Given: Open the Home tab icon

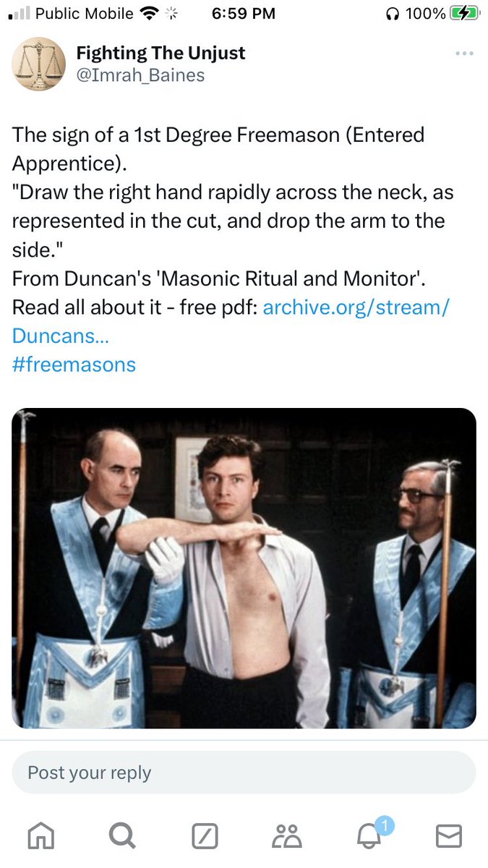Looking at the screenshot, I should [x=40, y=836].
